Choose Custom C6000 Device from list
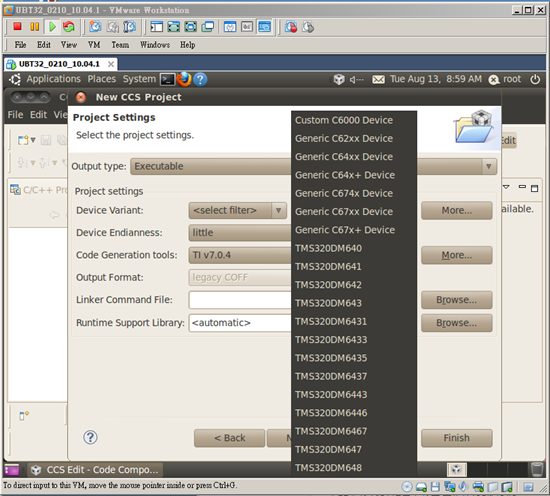 tap(354, 120)
